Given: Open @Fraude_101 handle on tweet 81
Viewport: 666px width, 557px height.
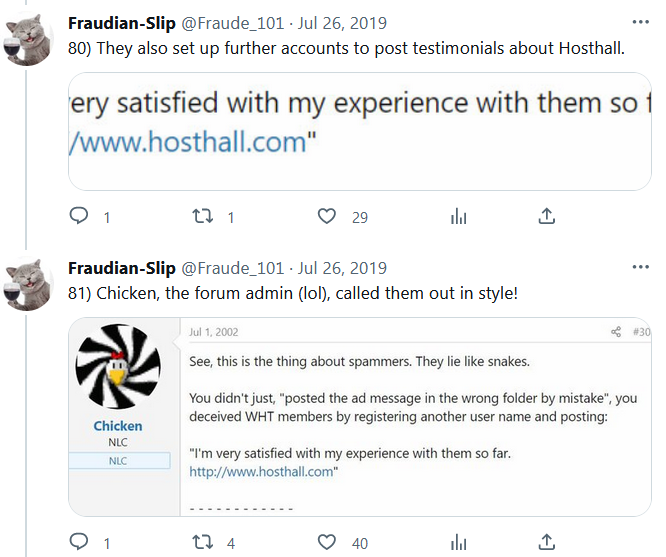Looking at the screenshot, I should [x=232, y=269].
